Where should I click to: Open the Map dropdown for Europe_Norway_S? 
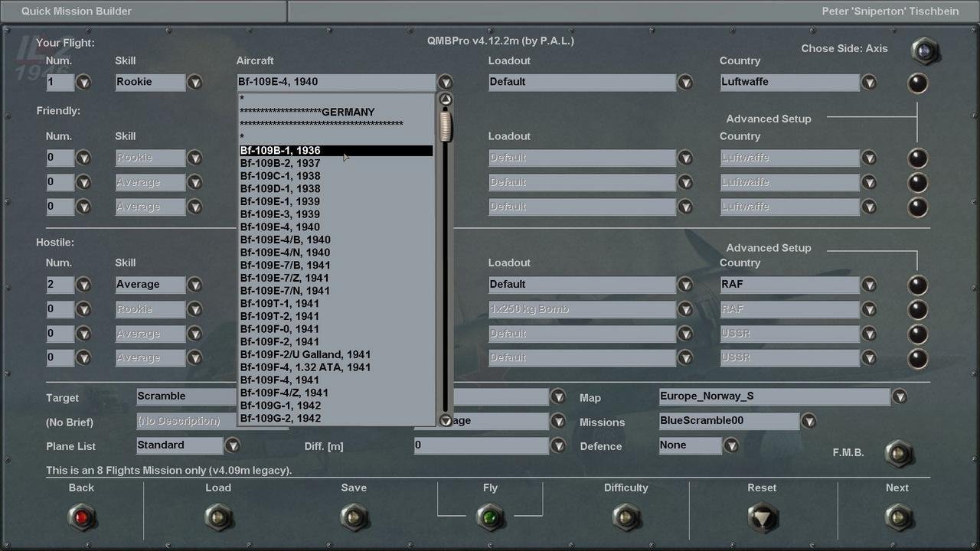pyautogui.click(x=900, y=396)
